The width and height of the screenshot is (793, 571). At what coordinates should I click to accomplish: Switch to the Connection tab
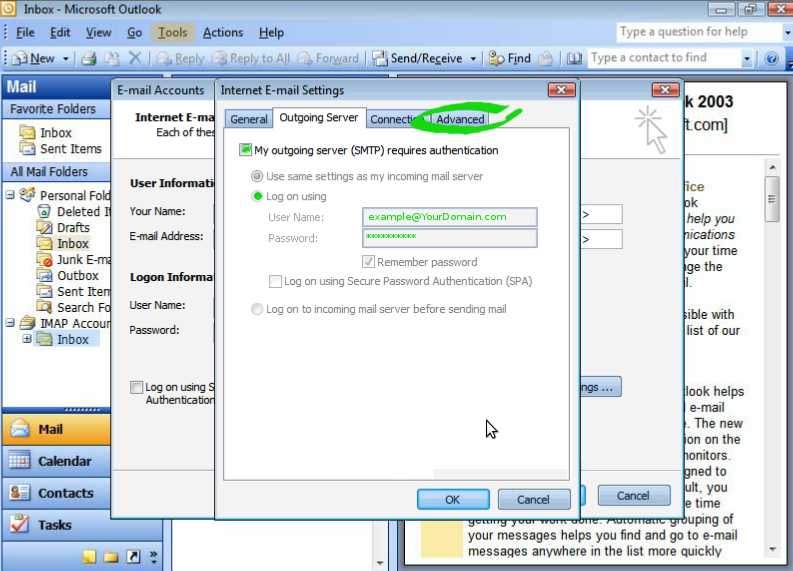click(399, 119)
